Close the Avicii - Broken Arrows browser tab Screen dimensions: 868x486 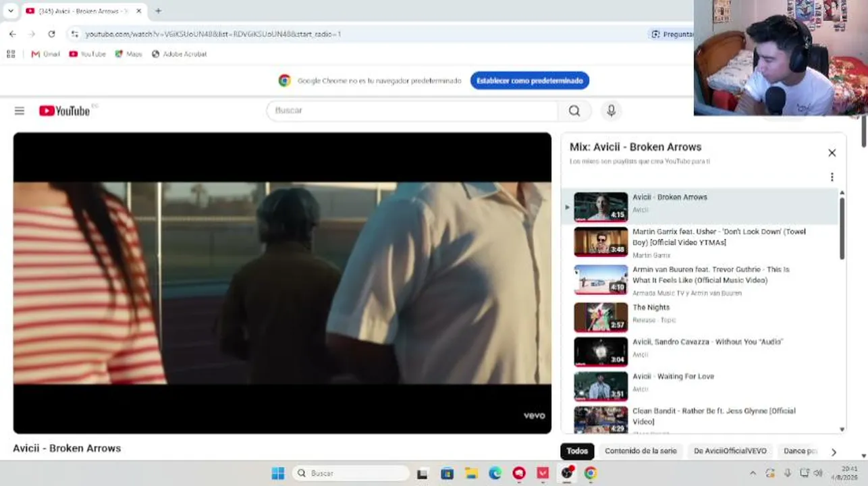point(139,11)
